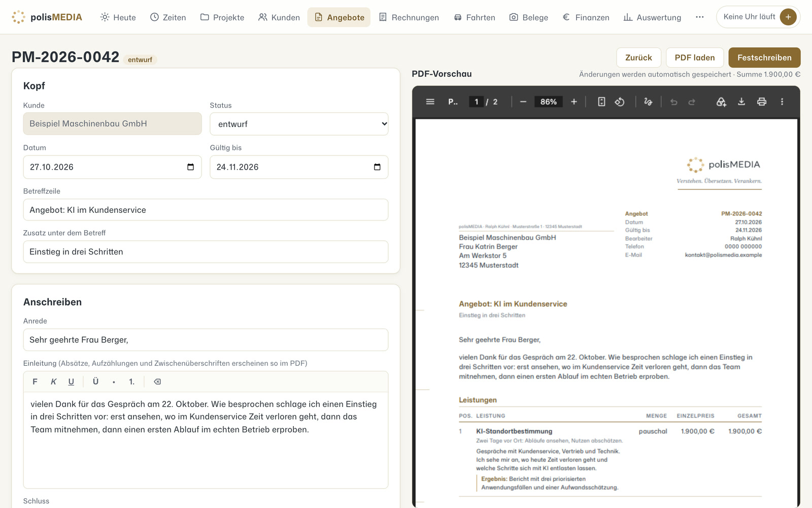Apply italic formatting with the K button
Screen dimensions: 812x508
[x=53, y=382]
